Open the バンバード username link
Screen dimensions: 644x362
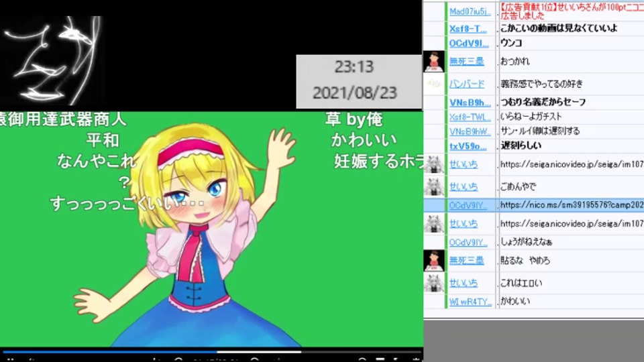(x=467, y=84)
